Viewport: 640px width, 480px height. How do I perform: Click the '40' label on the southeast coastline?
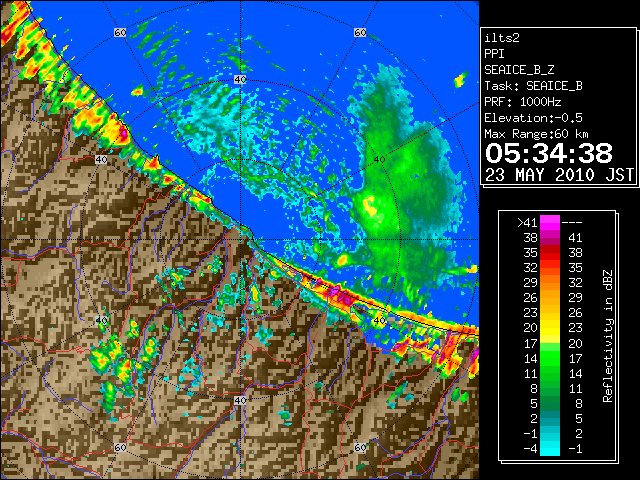click(380, 320)
